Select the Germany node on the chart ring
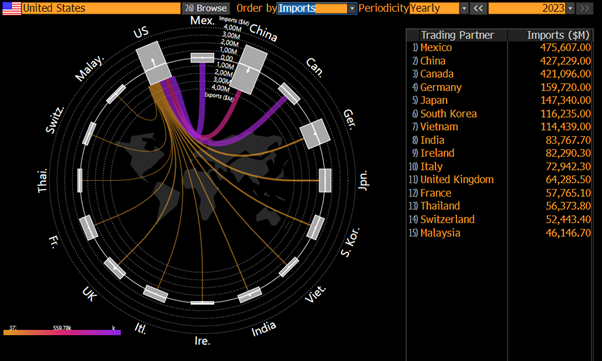602x361 pixels. 315,134
